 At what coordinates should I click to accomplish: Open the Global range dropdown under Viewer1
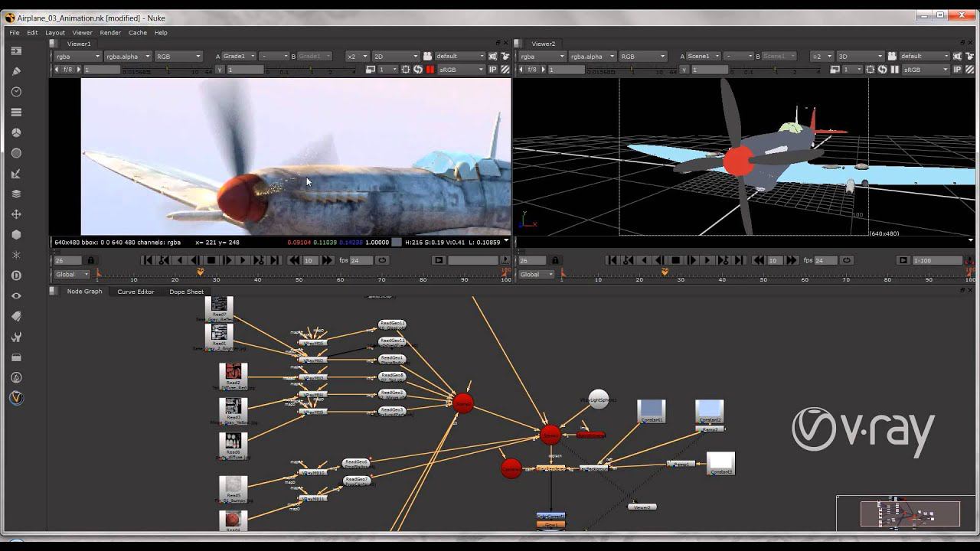tap(71, 274)
